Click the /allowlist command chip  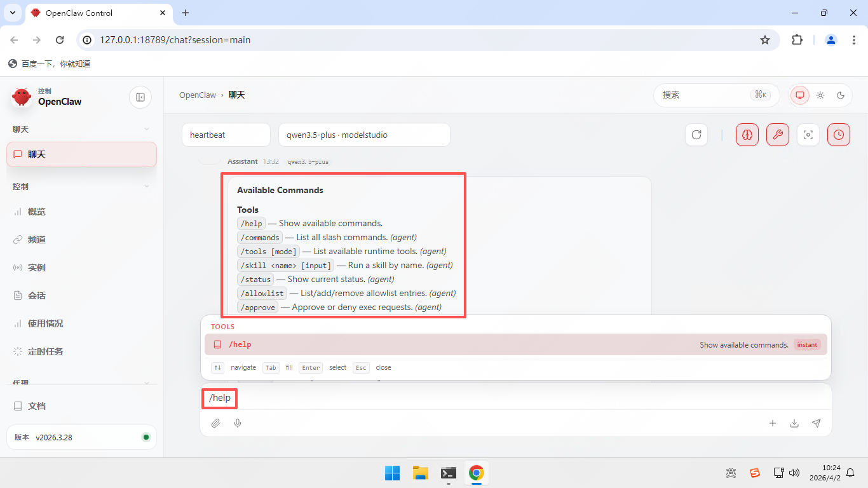click(x=262, y=293)
